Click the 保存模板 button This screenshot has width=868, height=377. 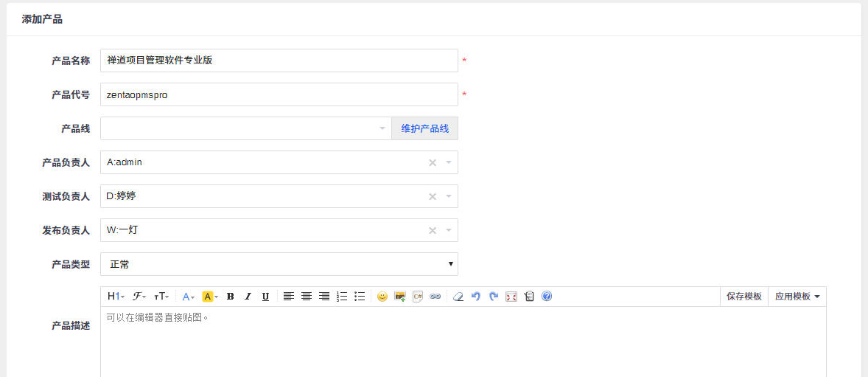744,297
